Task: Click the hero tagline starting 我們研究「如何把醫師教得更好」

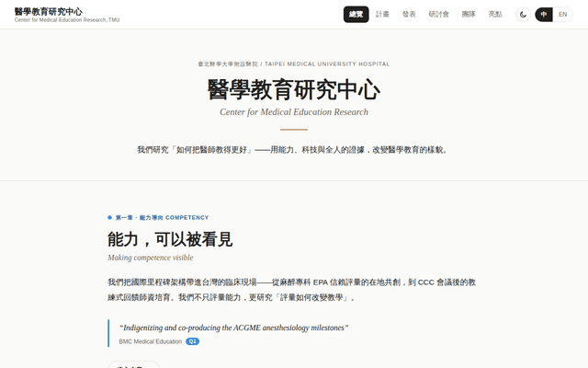Action: (294, 150)
